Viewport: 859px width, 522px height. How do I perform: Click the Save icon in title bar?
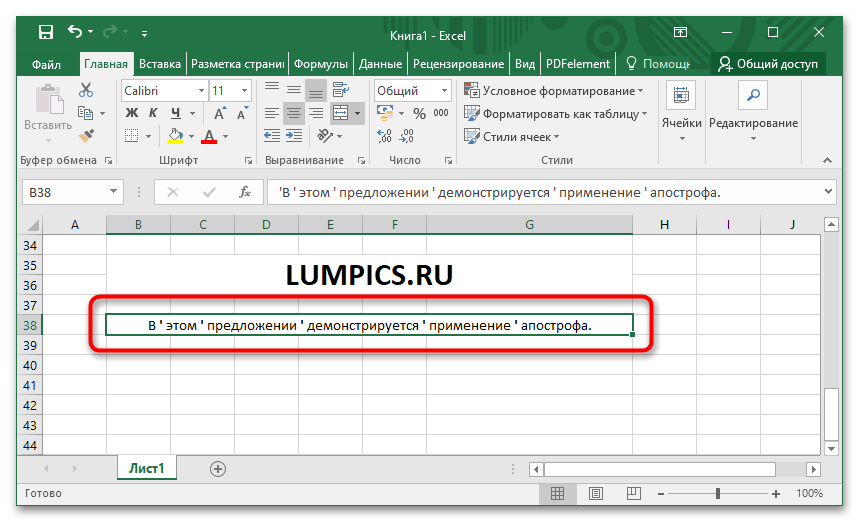coord(46,33)
